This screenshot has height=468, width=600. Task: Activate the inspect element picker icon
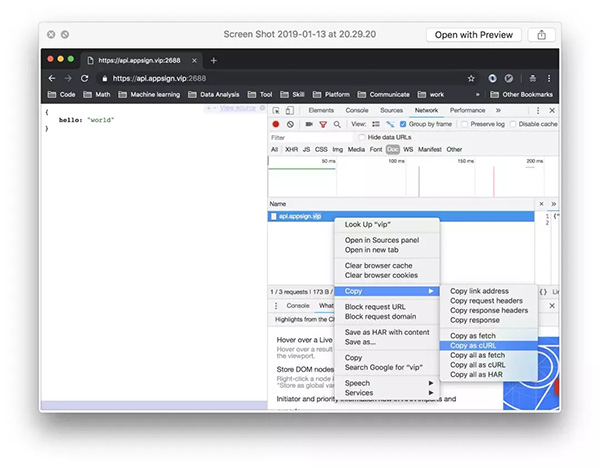coord(277,110)
